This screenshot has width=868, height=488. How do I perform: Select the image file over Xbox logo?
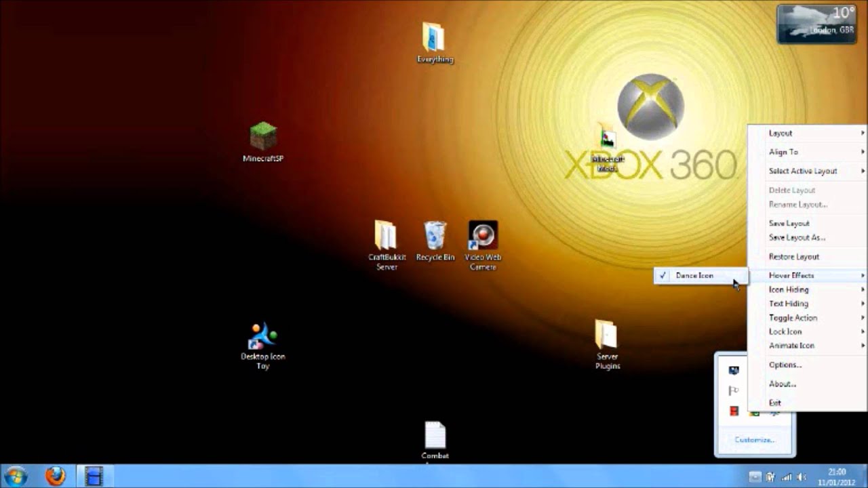pyautogui.click(x=607, y=148)
